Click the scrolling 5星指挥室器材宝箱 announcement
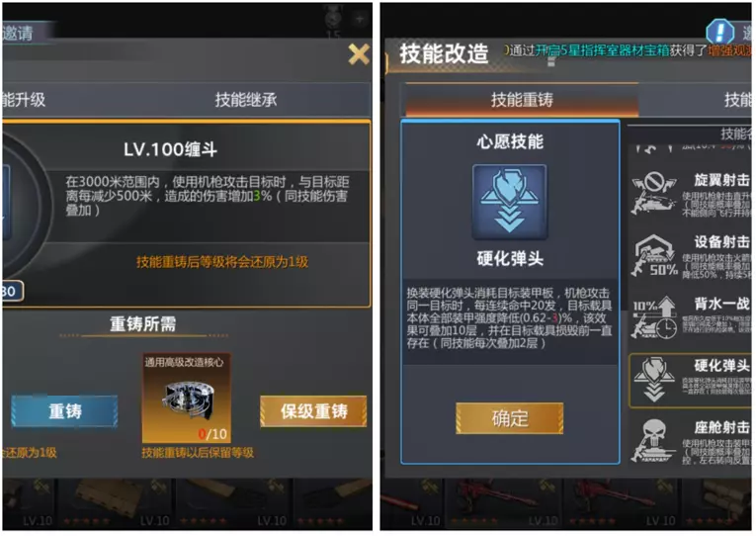Image resolution: width=756 pixels, height=536 pixels. pyautogui.click(x=628, y=50)
